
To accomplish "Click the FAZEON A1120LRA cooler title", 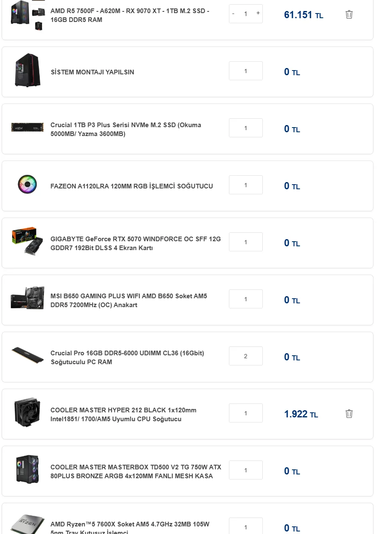I will (131, 186).
